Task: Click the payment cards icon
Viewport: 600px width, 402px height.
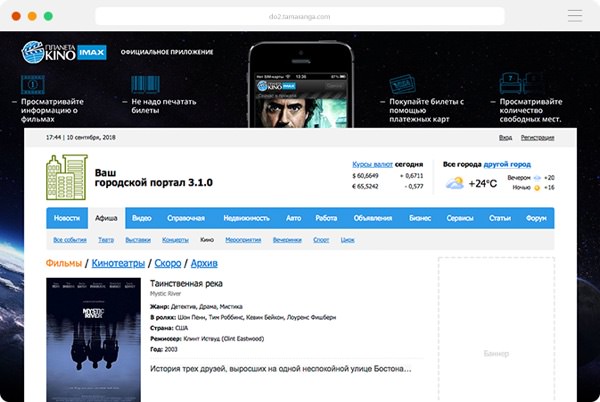Action: pos(403,84)
